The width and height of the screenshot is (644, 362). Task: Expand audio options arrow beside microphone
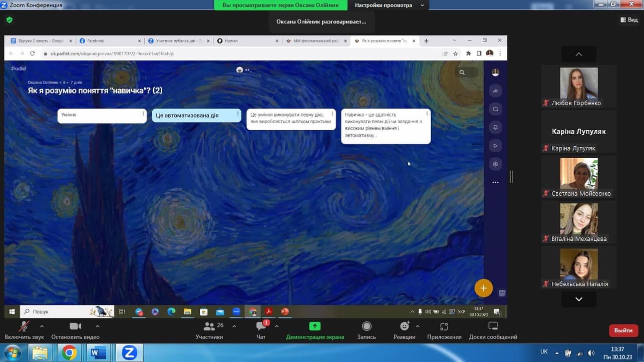(x=42, y=326)
